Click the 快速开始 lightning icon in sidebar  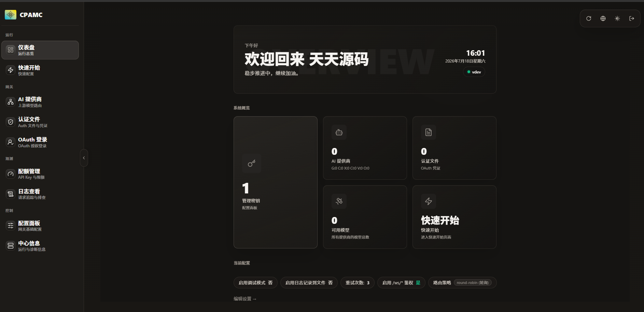point(11,70)
